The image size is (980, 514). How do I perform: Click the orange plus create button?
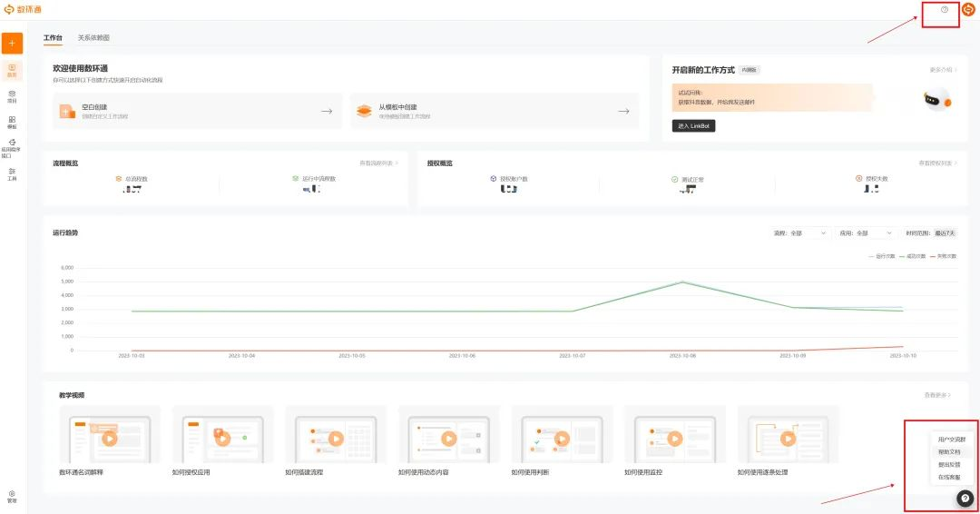tap(12, 44)
